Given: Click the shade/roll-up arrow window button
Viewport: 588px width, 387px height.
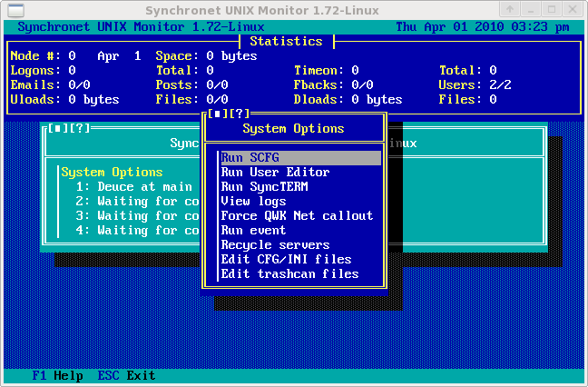Looking at the screenshot, I should tap(510, 9).
